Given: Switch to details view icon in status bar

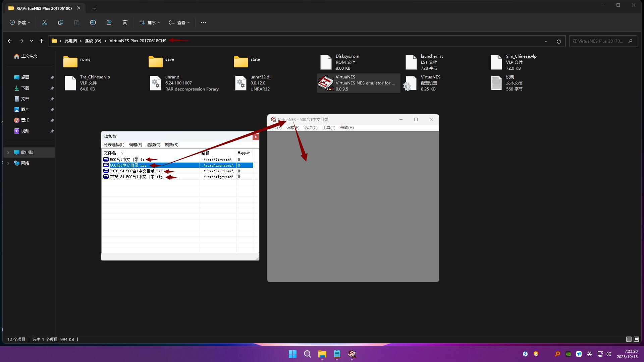Looking at the screenshot, I should (x=629, y=339).
